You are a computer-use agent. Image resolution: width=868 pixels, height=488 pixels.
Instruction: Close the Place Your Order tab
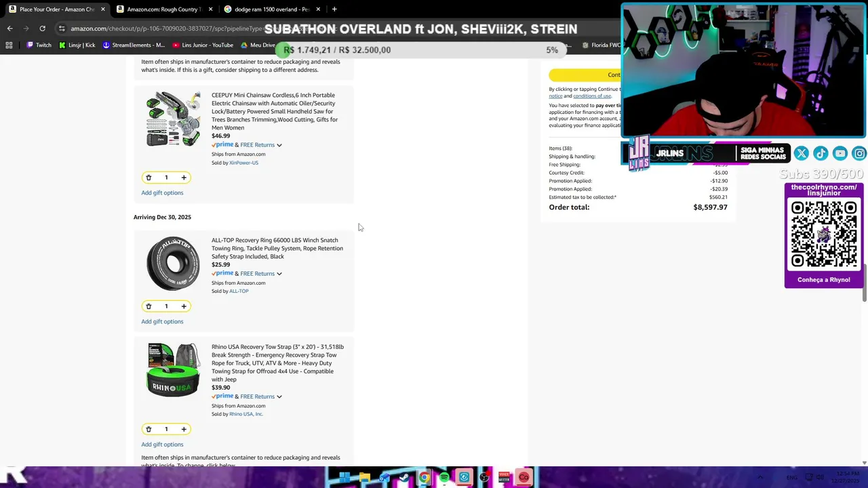(x=102, y=9)
